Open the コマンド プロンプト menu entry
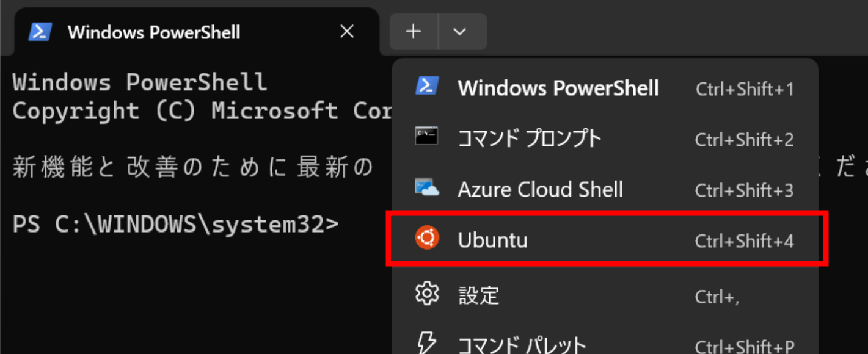This screenshot has width=868, height=354. 605,139
